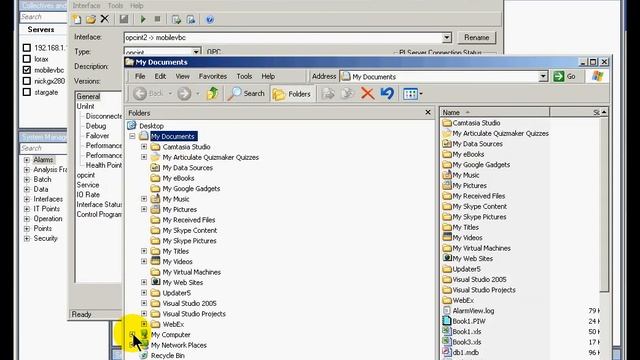
Task: Check the nickgx280 server checkbox
Action: tap(27, 81)
